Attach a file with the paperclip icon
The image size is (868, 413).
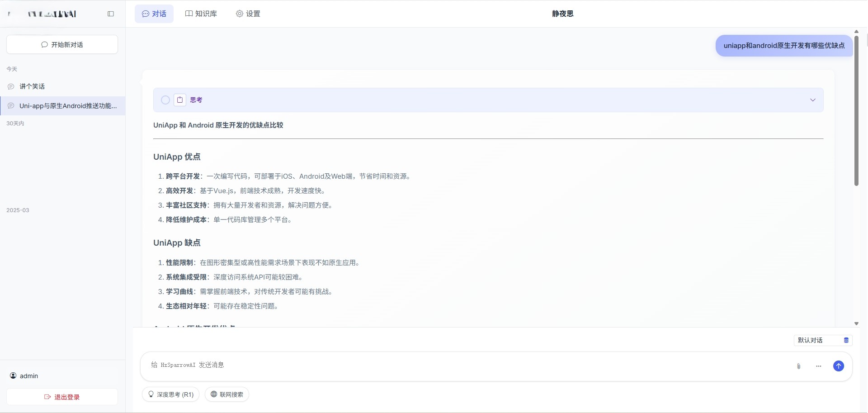(798, 366)
